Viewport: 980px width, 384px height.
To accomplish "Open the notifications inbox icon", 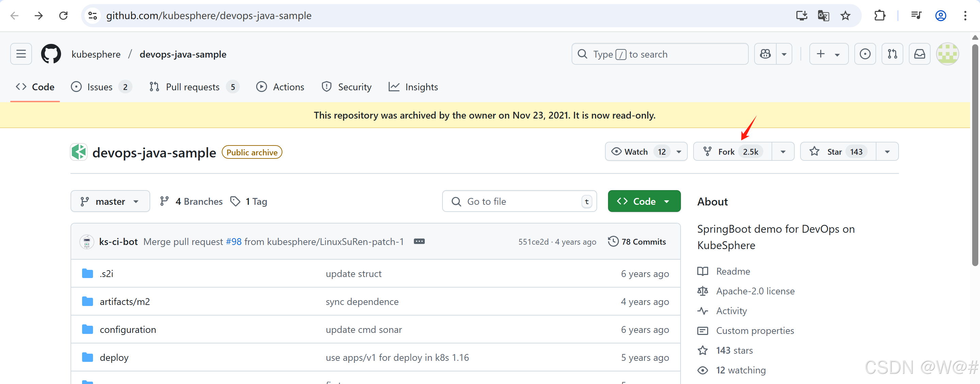I will 919,54.
